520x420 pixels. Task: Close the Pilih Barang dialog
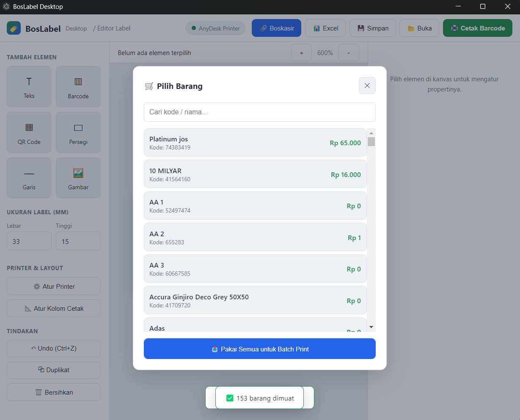(x=367, y=86)
